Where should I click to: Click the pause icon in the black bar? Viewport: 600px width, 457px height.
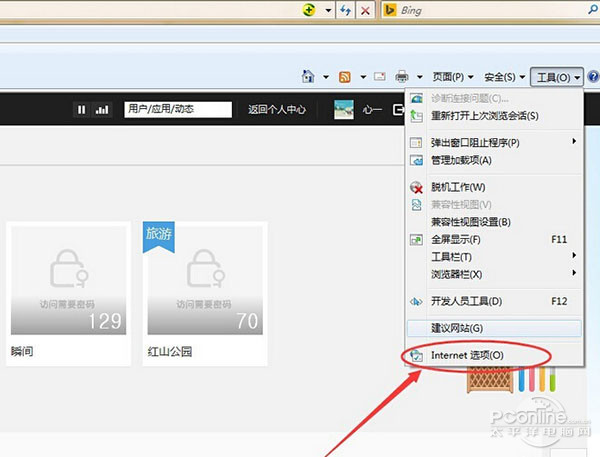[x=82, y=110]
